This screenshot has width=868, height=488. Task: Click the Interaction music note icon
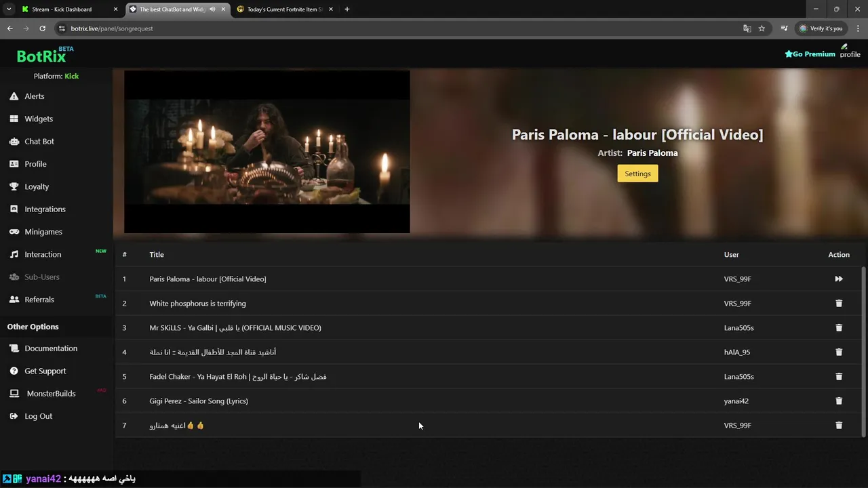pyautogui.click(x=14, y=254)
